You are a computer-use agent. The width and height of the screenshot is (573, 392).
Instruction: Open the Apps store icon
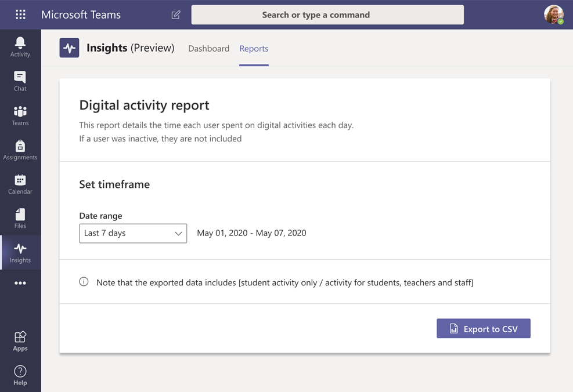[x=20, y=340]
